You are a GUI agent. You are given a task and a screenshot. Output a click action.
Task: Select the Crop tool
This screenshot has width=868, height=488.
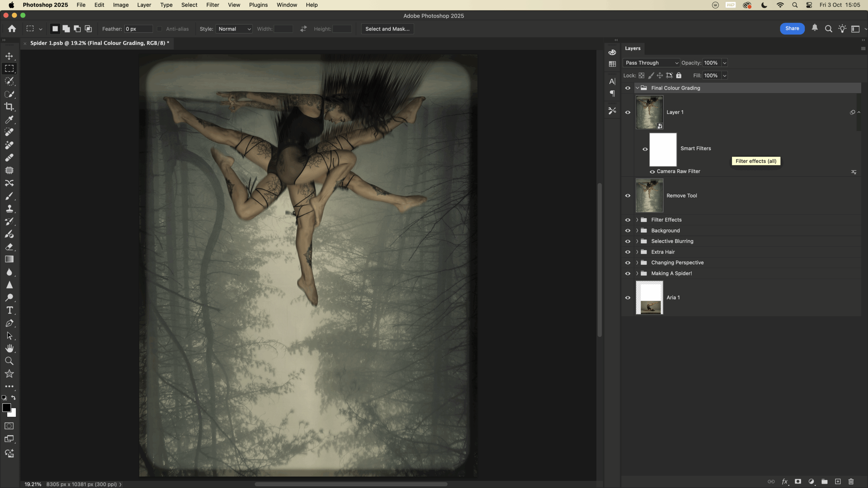point(9,107)
